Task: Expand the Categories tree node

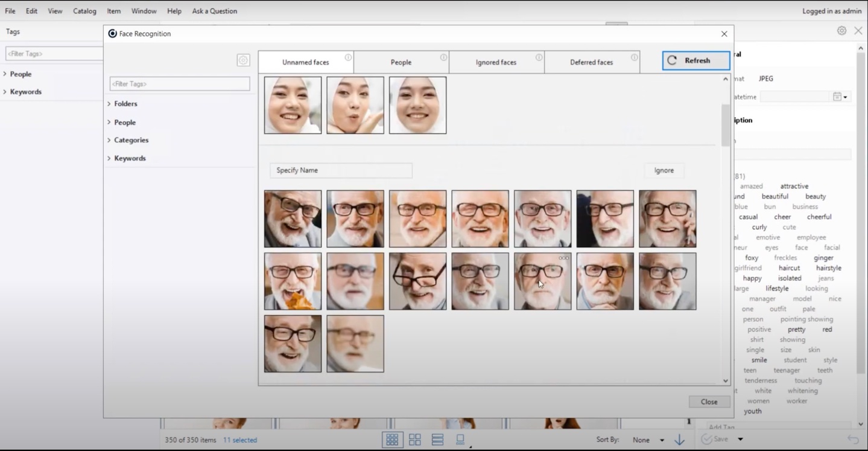Action: pyautogui.click(x=109, y=140)
